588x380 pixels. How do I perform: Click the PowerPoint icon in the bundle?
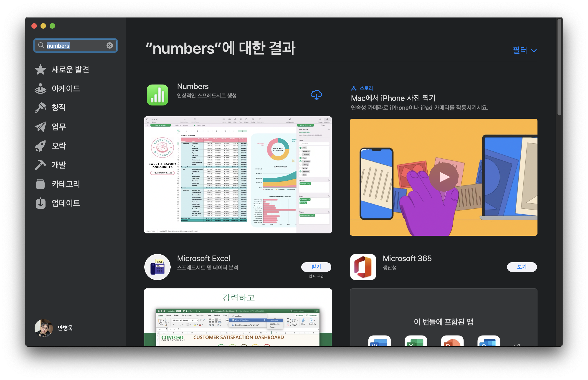click(452, 341)
